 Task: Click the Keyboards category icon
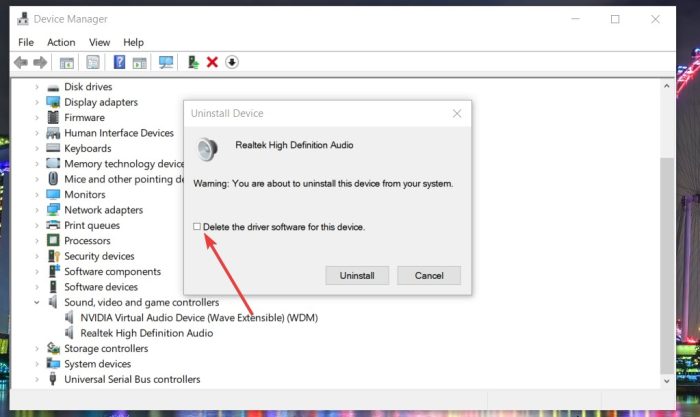[x=53, y=148]
